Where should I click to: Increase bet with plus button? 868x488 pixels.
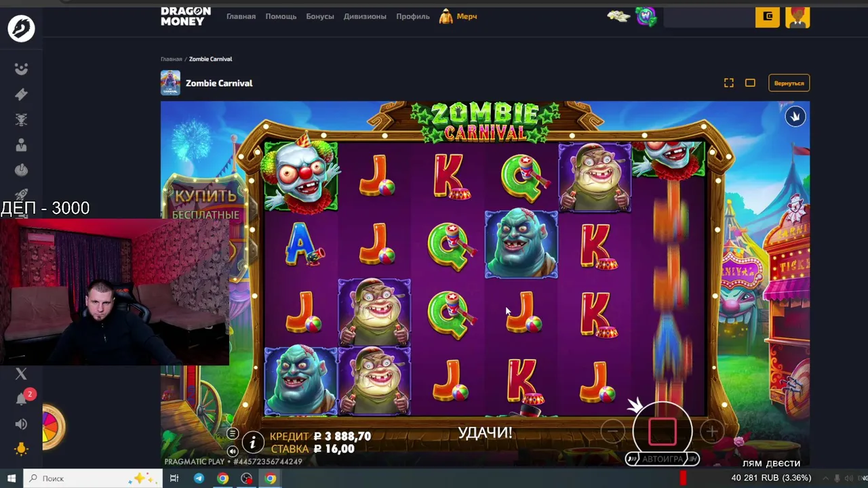click(711, 431)
